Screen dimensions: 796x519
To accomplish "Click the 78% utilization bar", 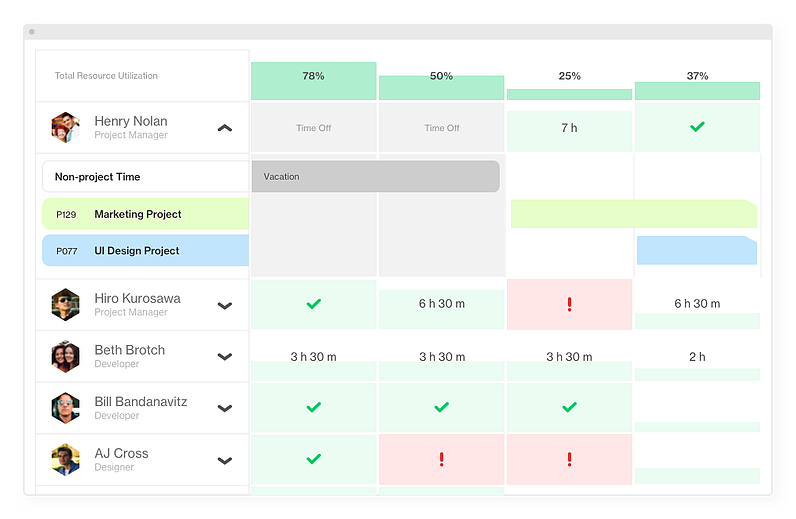I will [314, 81].
